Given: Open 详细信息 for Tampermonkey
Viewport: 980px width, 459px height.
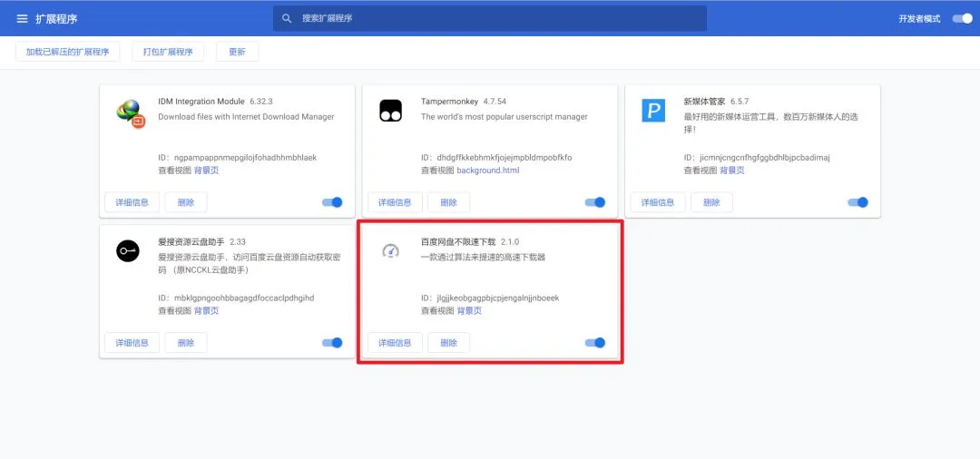Looking at the screenshot, I should click(x=395, y=202).
